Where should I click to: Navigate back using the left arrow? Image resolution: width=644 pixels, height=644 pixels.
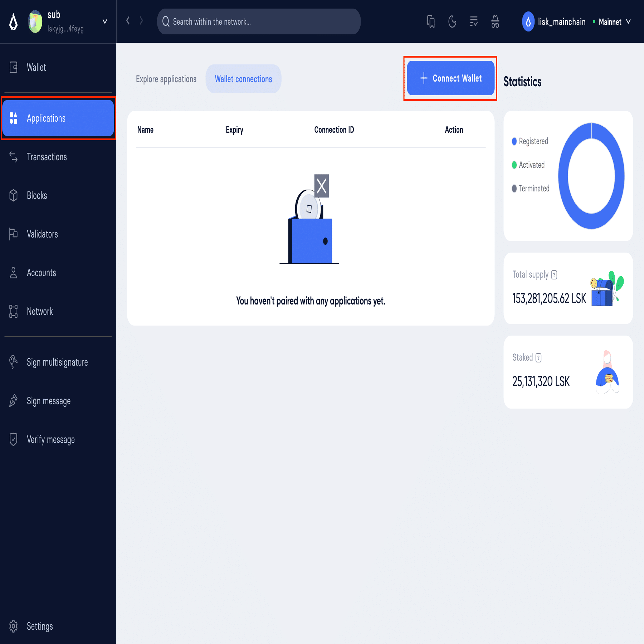pyautogui.click(x=128, y=21)
